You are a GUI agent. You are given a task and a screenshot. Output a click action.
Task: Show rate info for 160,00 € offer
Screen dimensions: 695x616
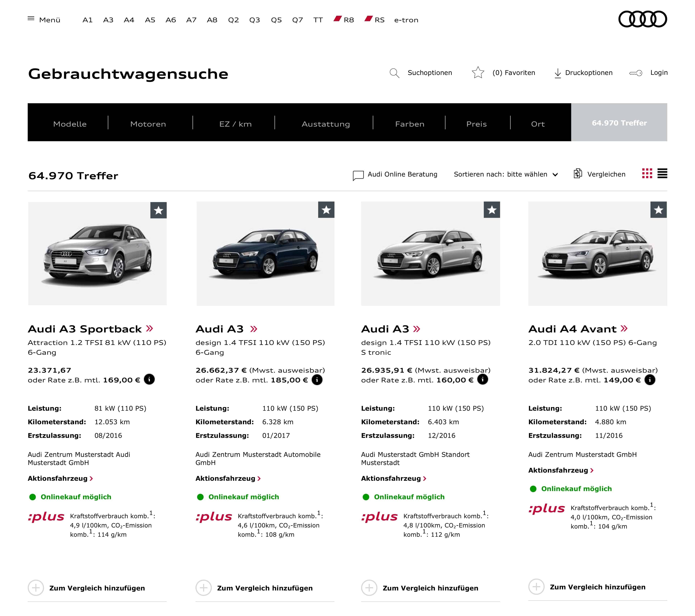coord(483,379)
